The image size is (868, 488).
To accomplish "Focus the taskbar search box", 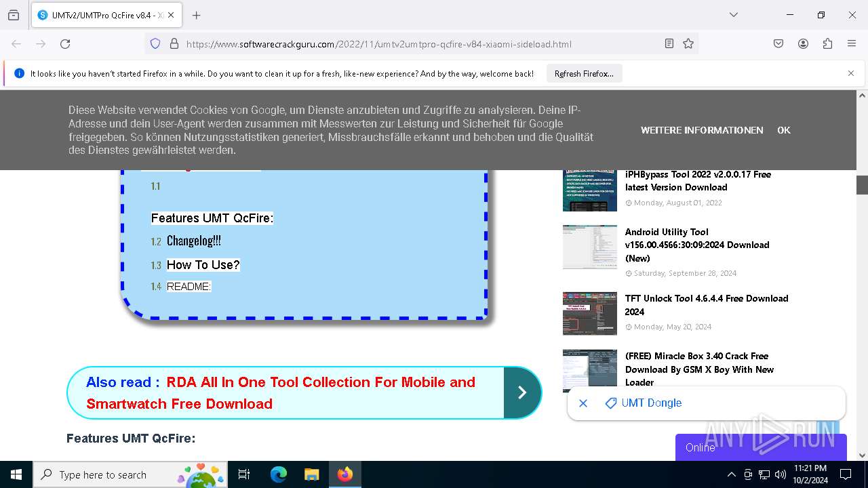I will click(x=130, y=474).
